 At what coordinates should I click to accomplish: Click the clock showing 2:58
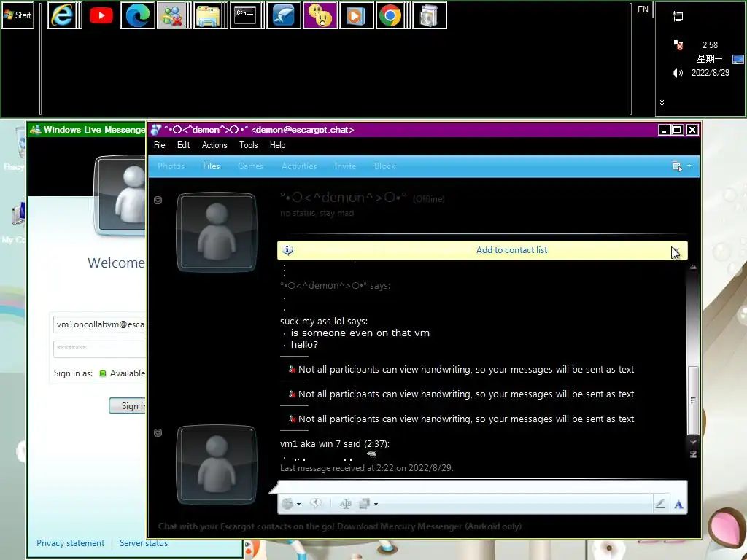710,44
